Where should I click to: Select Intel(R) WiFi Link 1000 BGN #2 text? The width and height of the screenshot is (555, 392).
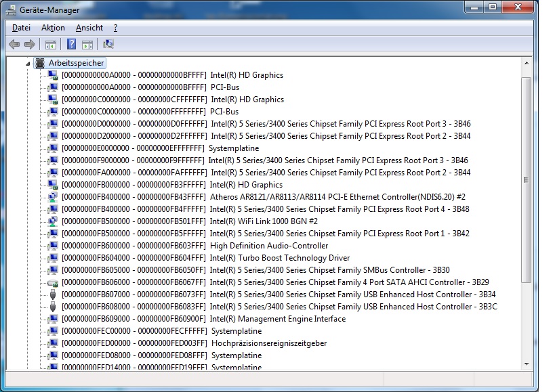tap(264, 221)
